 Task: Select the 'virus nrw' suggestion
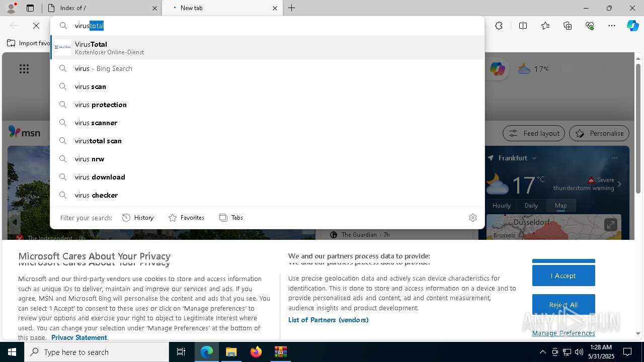point(267,159)
